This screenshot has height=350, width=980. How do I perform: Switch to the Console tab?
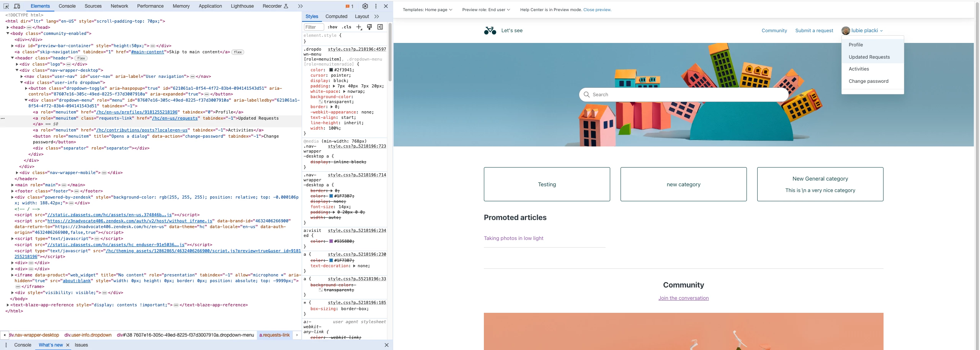pyautogui.click(x=67, y=6)
